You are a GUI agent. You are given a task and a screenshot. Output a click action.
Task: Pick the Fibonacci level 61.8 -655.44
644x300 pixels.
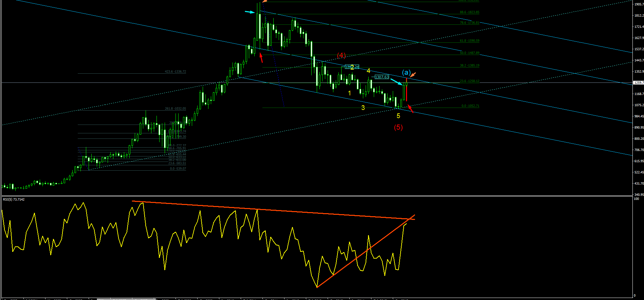pyautogui.click(x=177, y=154)
